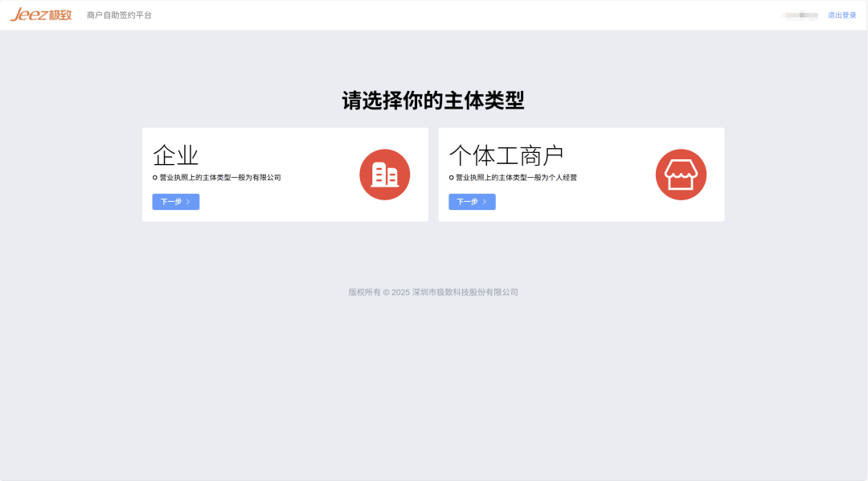The image size is (868, 481).
Task: Select the 企业 card
Action: click(285, 174)
